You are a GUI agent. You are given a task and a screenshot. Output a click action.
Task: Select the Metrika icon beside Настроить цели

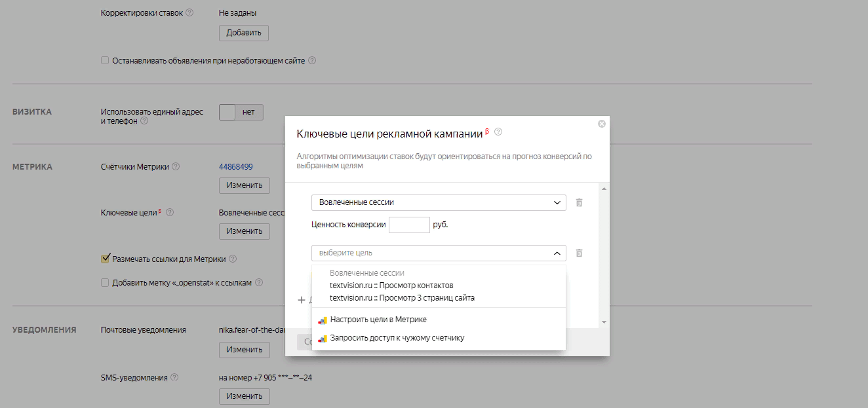tap(321, 319)
